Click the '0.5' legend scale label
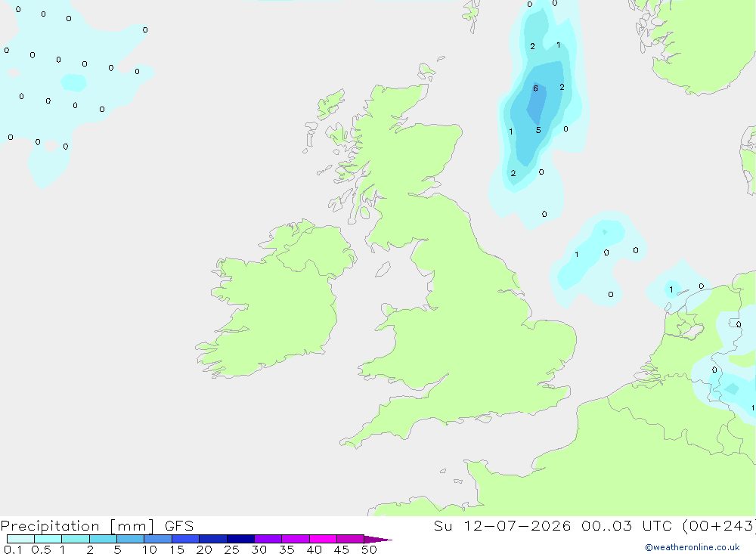The image size is (756, 554). pyautogui.click(x=41, y=549)
